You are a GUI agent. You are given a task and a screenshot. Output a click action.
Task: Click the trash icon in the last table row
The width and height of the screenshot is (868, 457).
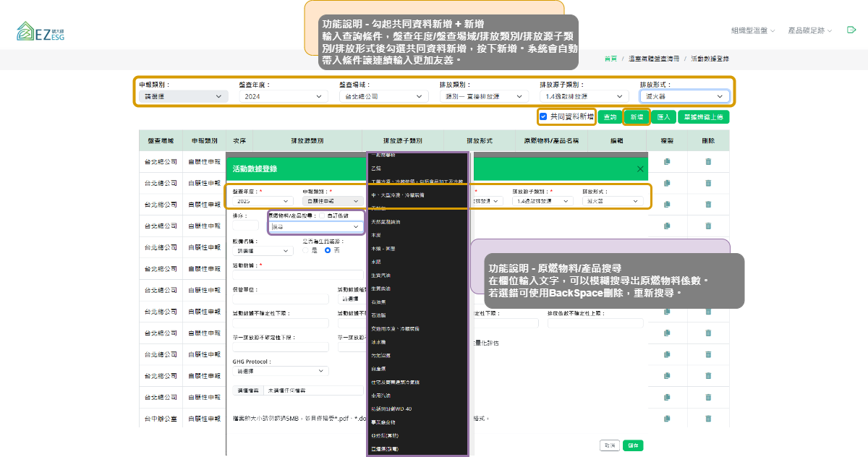(x=708, y=419)
